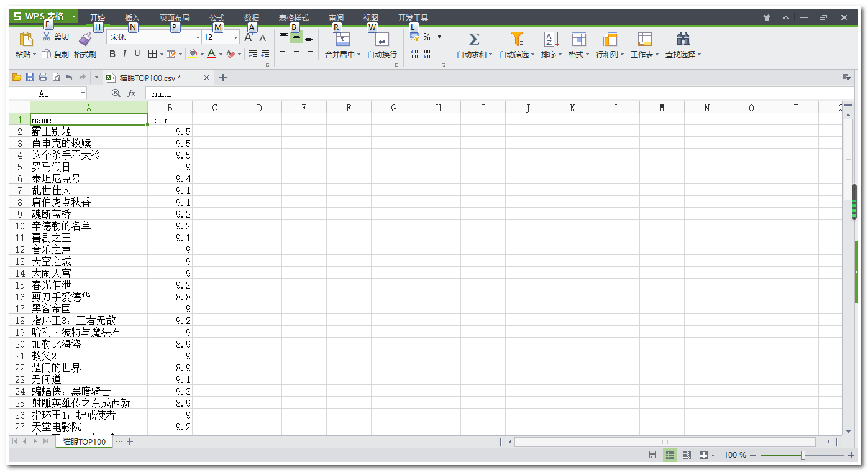868x472 pixels.
Task: Undo last action arrow
Action: [x=69, y=77]
